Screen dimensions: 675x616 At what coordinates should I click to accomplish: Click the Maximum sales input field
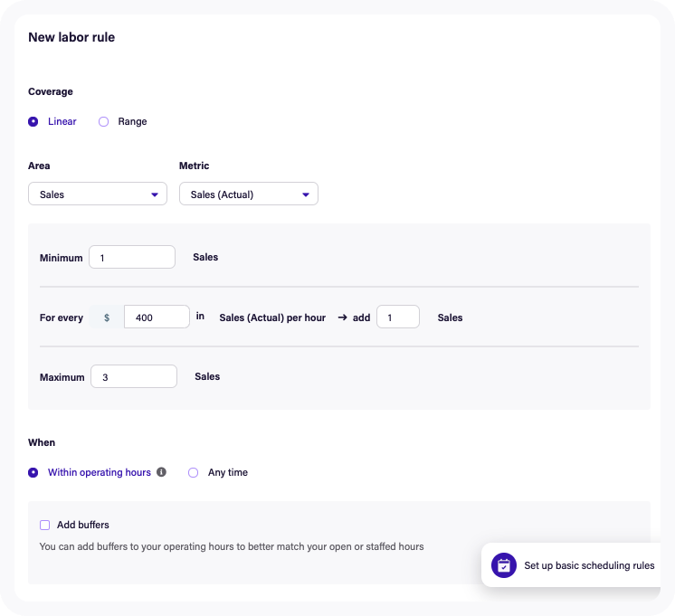tap(133, 377)
